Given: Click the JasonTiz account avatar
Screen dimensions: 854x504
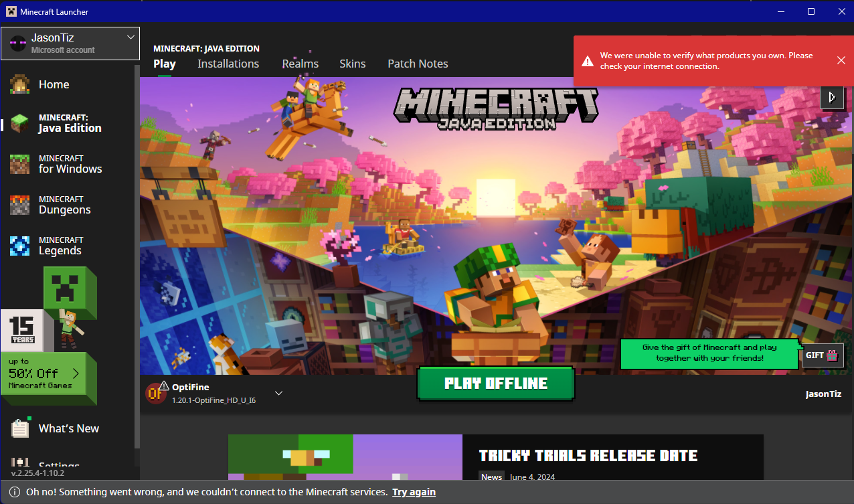Looking at the screenshot, I should click(17, 44).
